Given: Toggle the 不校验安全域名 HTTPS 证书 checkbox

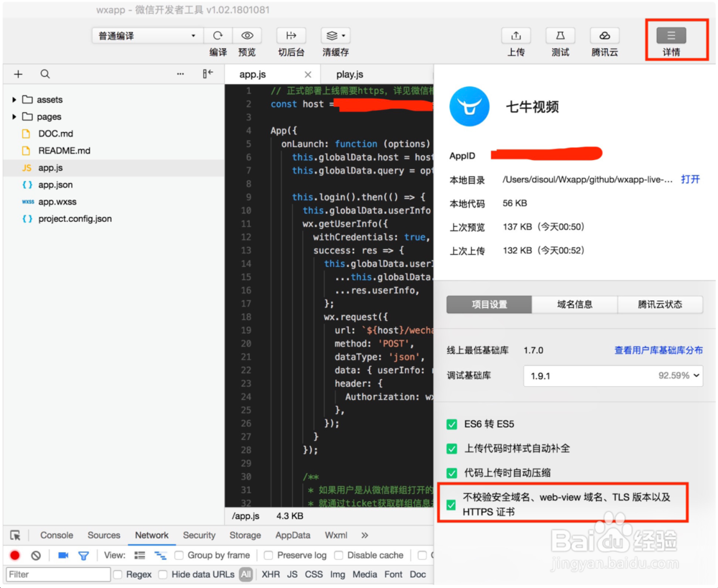Looking at the screenshot, I should pyautogui.click(x=451, y=505).
